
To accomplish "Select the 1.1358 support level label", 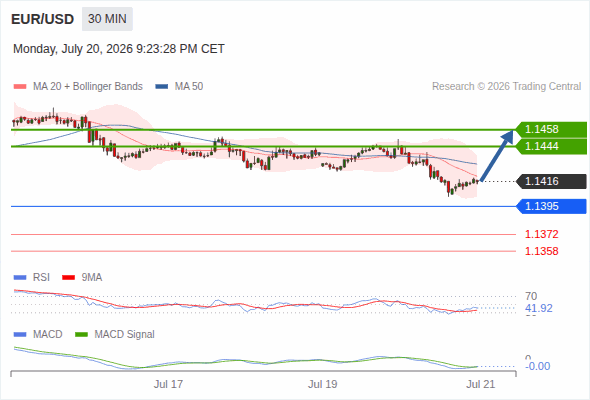I will point(541,251).
